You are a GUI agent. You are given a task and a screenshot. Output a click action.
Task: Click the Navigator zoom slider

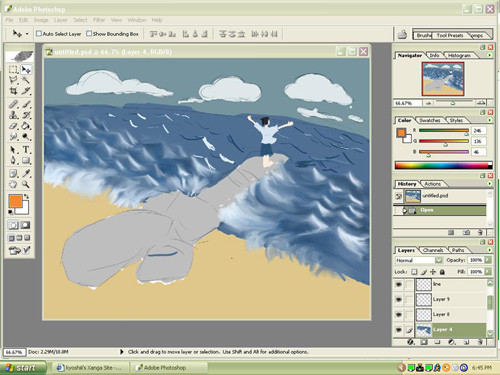pyautogui.click(x=452, y=103)
